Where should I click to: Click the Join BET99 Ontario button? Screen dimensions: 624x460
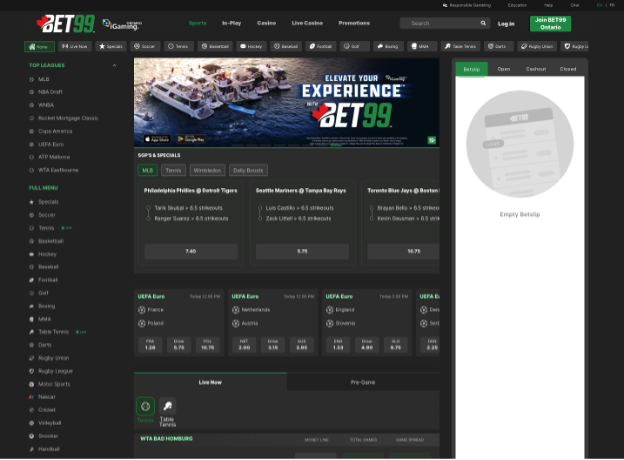[550, 23]
